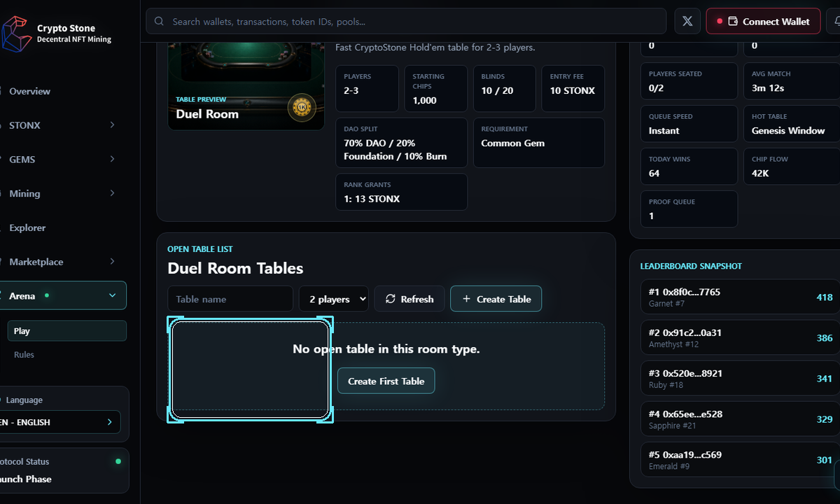Collapse the Arena sidebar section
Viewport: 840px width, 504px height.
coord(112,296)
